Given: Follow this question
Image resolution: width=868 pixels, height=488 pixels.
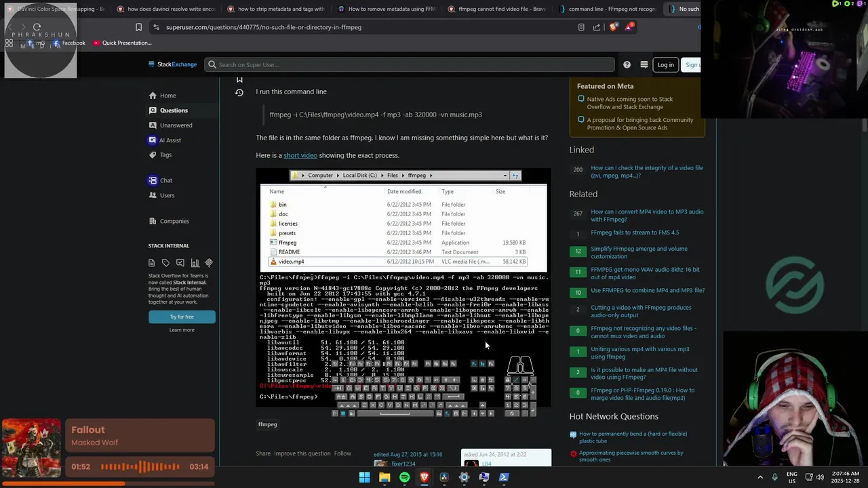Looking at the screenshot, I should (x=342, y=453).
